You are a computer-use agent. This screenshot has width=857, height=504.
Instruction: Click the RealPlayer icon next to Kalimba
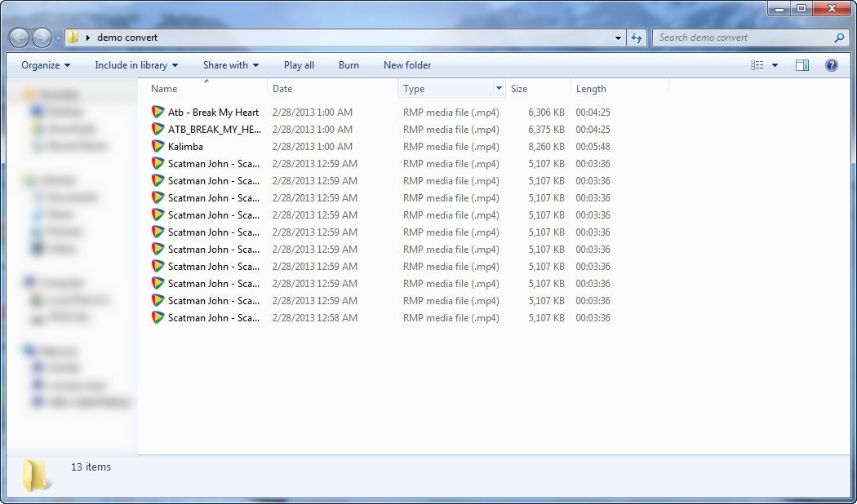tap(158, 146)
